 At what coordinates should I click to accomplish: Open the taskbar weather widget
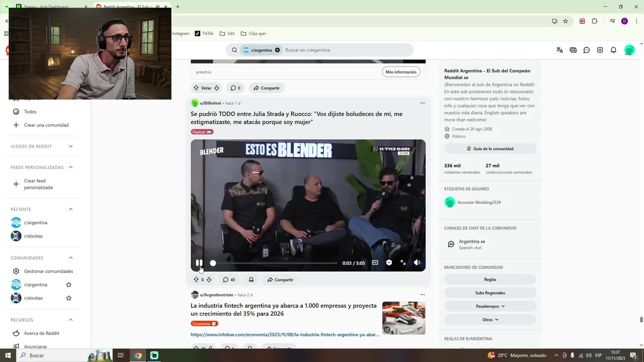point(517,355)
